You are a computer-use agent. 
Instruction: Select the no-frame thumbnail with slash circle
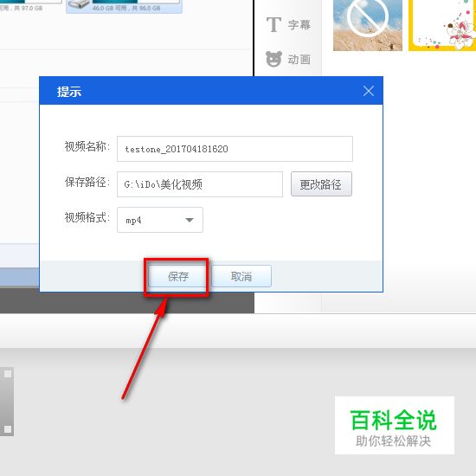coord(367,25)
